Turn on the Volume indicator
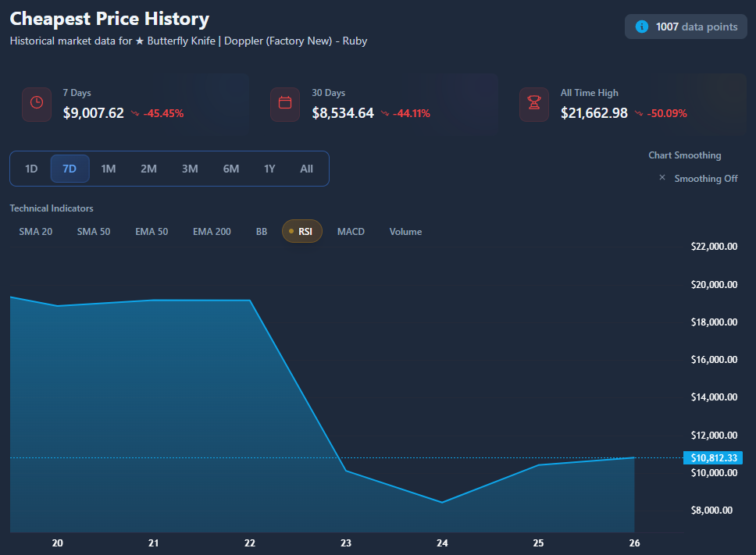Image resolution: width=756 pixels, height=555 pixels. [x=405, y=232]
